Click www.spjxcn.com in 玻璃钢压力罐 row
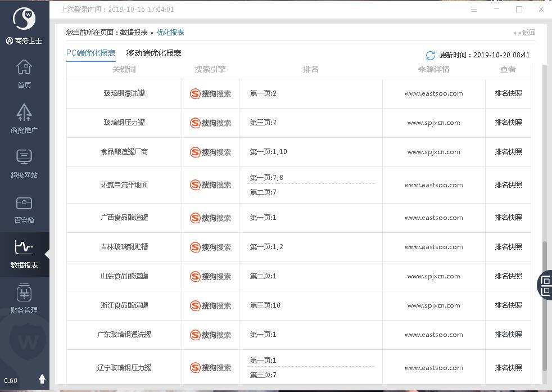The width and height of the screenshot is (552, 392). tap(433, 123)
